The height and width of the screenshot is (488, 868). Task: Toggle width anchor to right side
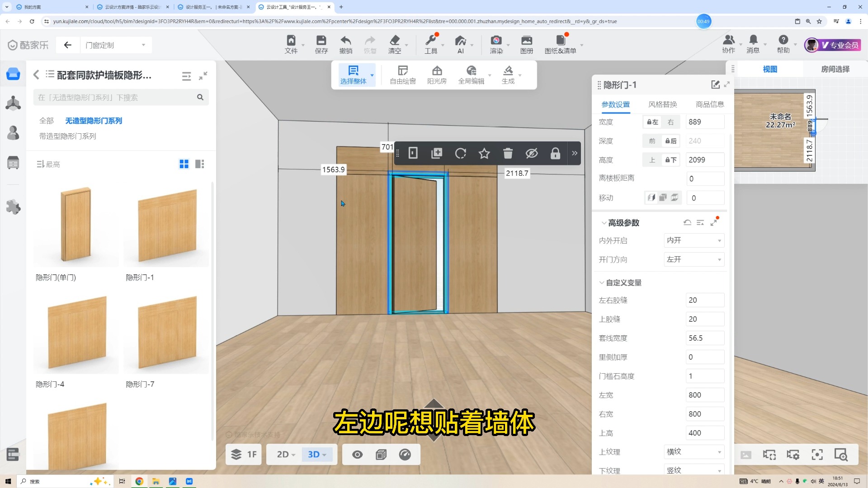[670, 122]
